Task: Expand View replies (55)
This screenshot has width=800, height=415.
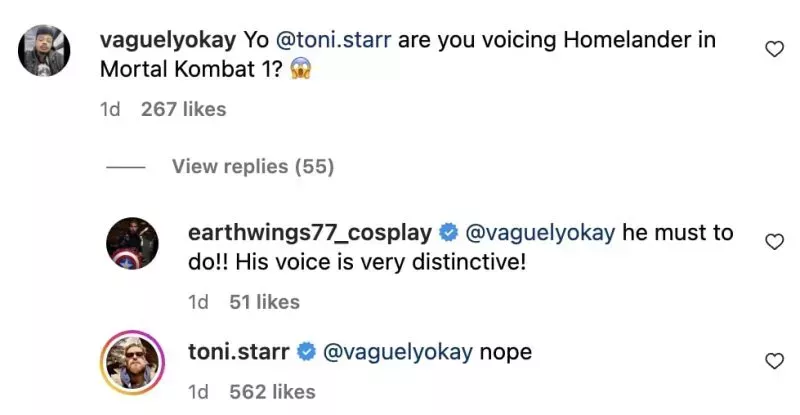Action: pyautogui.click(x=252, y=167)
